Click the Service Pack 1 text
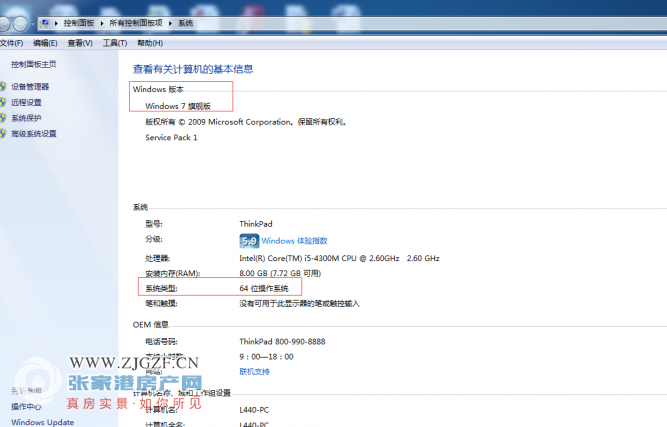The image size is (667, 427). click(171, 137)
